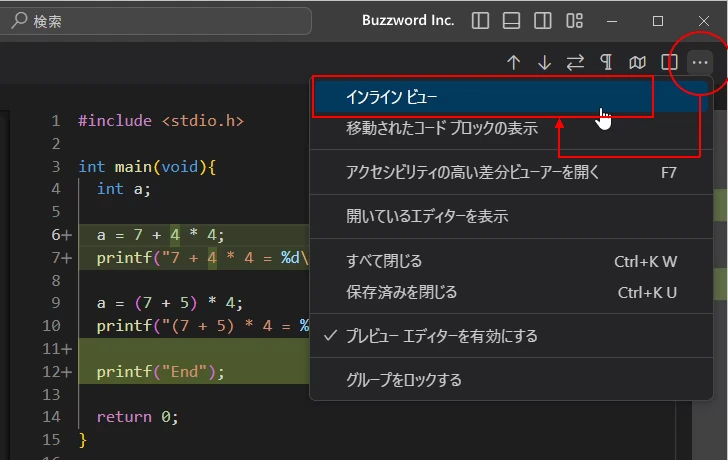Viewport: 728px width, 460px height.
Task: Click the int main(void){ line
Action: point(147,166)
